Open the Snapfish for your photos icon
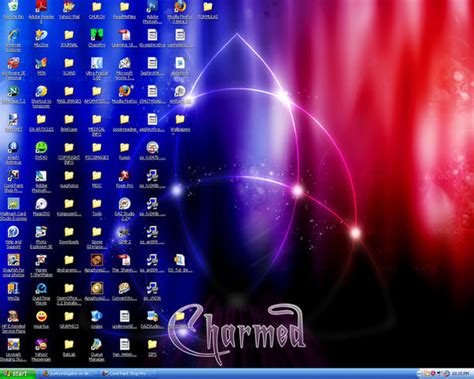 (13, 265)
